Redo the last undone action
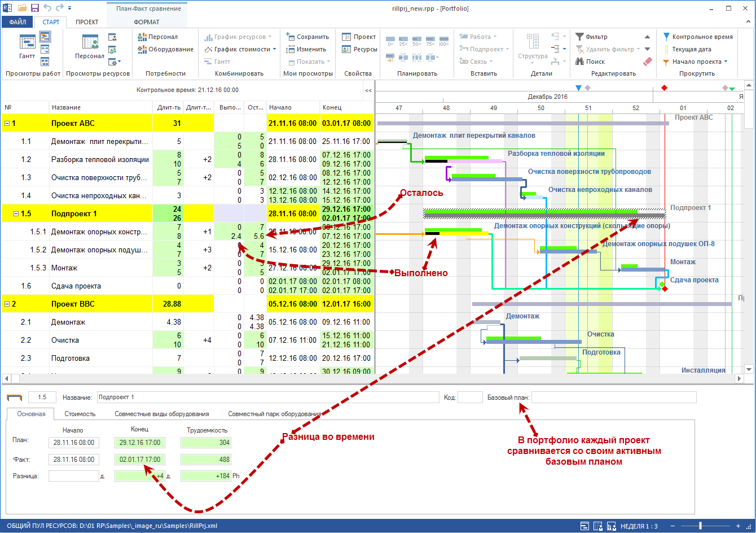756x533 pixels. [59, 8]
